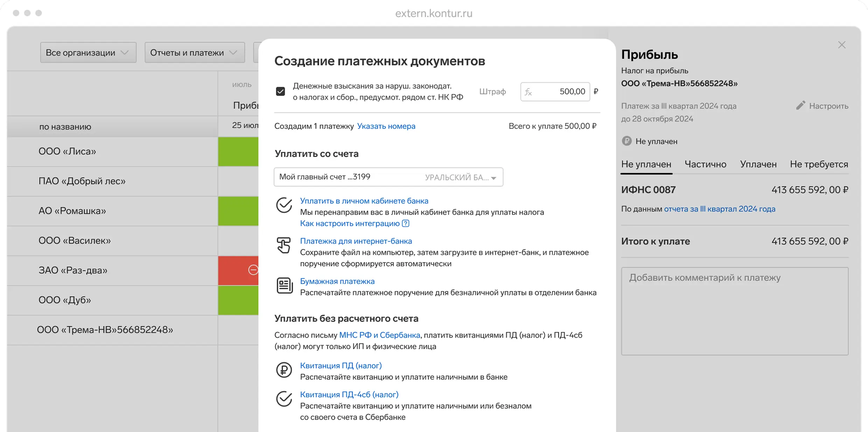The width and height of the screenshot is (868, 432).
Task: Click the bank cabinet checkmark icon
Action: click(x=284, y=205)
